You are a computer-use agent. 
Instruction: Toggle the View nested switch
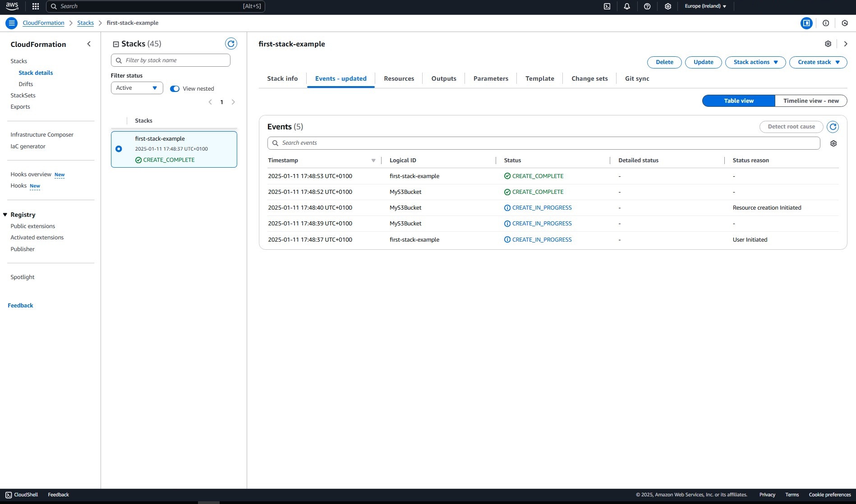(175, 89)
